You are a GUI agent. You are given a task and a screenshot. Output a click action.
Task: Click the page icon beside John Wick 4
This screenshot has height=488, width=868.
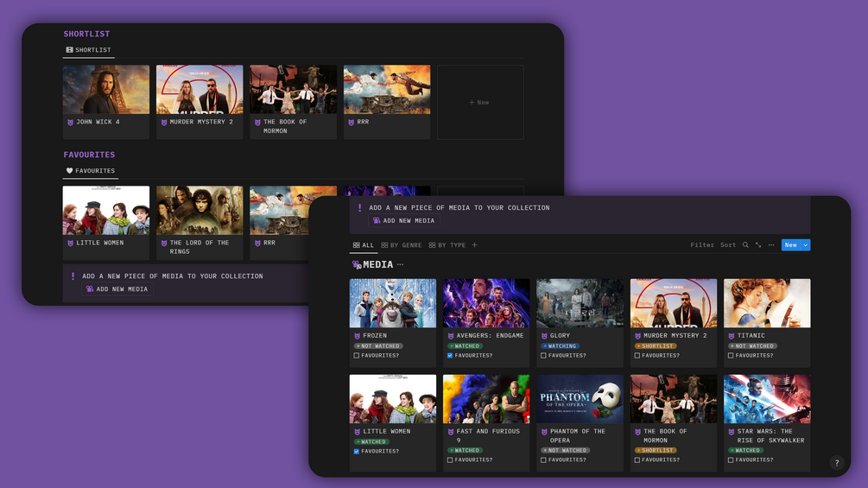[x=70, y=123]
